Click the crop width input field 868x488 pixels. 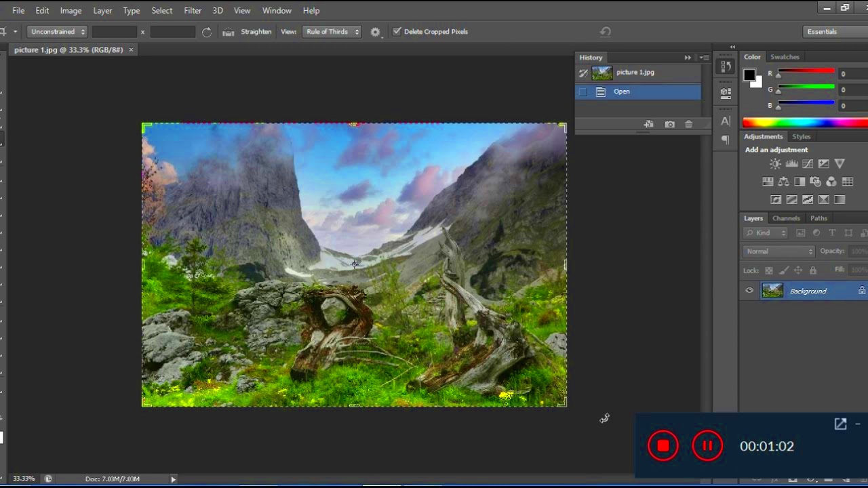click(x=114, y=32)
